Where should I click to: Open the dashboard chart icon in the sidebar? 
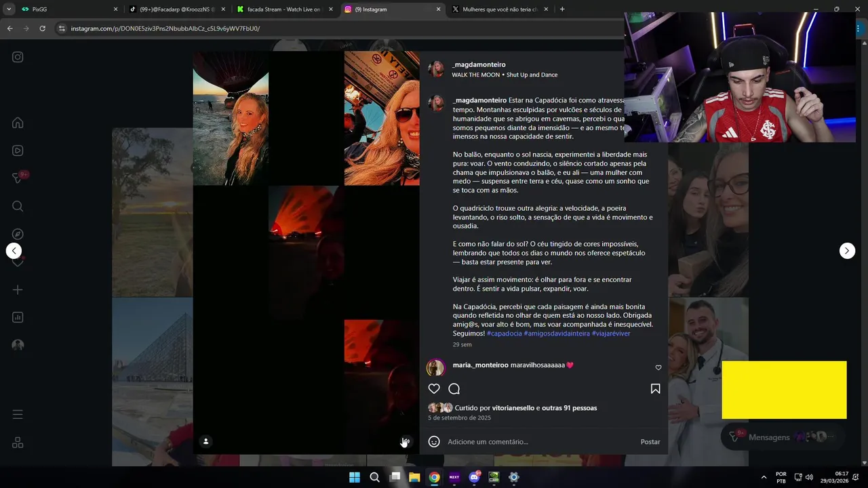click(x=18, y=317)
